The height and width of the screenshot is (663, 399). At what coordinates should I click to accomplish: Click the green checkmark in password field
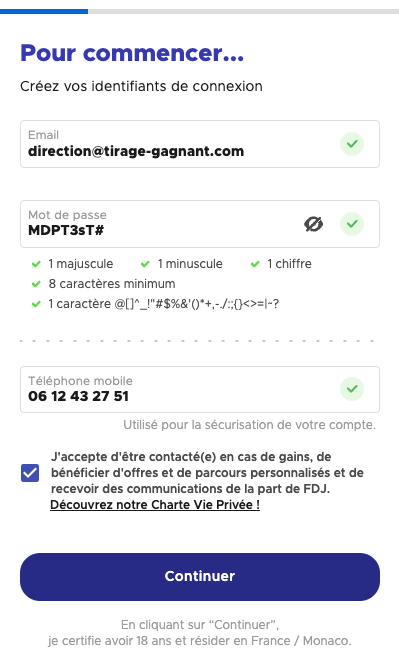click(x=352, y=224)
